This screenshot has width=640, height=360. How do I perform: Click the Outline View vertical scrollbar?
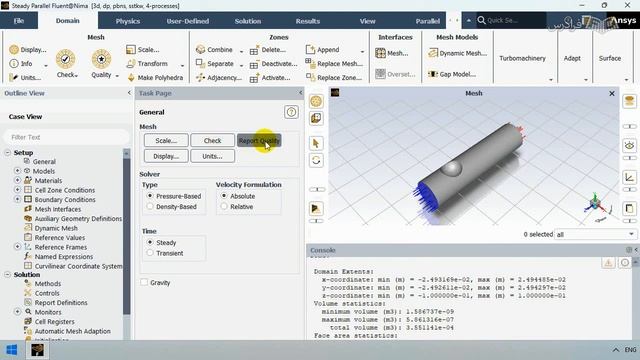click(x=127, y=237)
